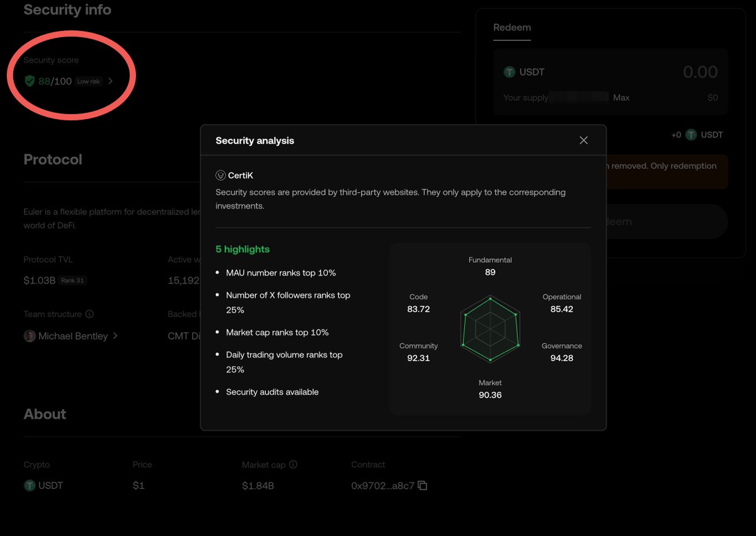Click the CertiK logo icon

point(220,176)
